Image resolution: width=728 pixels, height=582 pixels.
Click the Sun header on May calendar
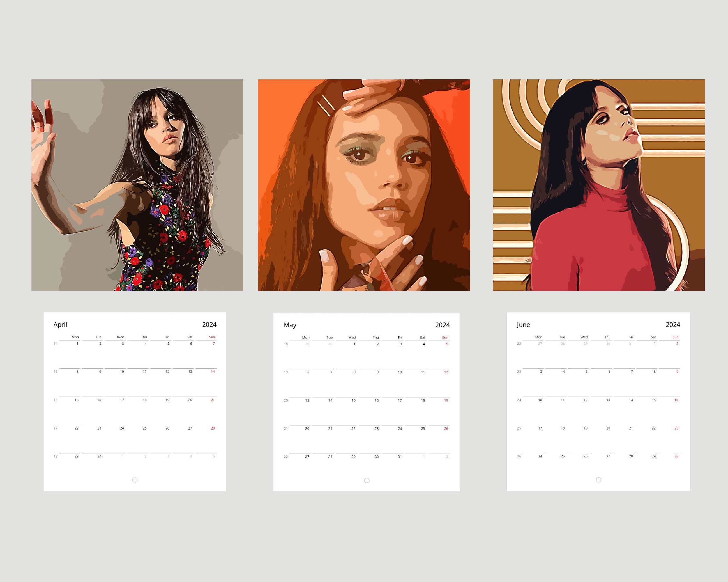click(445, 337)
